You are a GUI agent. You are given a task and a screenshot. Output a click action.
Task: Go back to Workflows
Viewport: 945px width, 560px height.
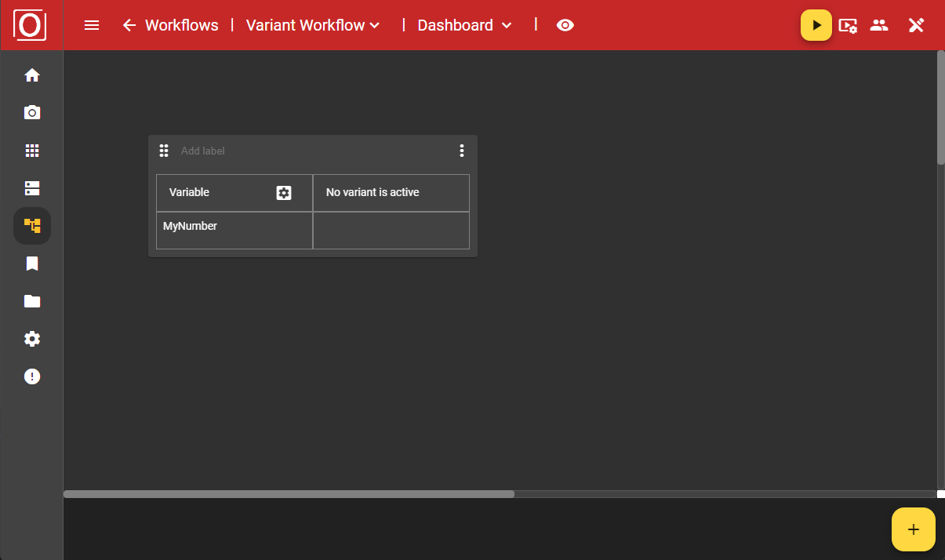click(170, 25)
